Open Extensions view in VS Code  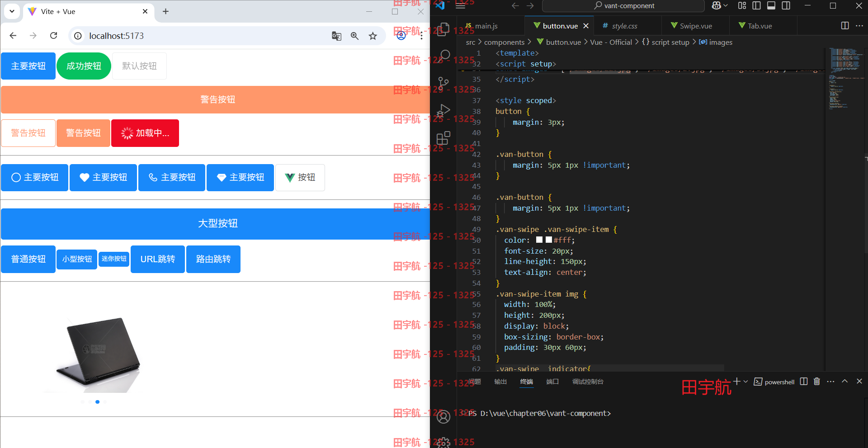[443, 137]
